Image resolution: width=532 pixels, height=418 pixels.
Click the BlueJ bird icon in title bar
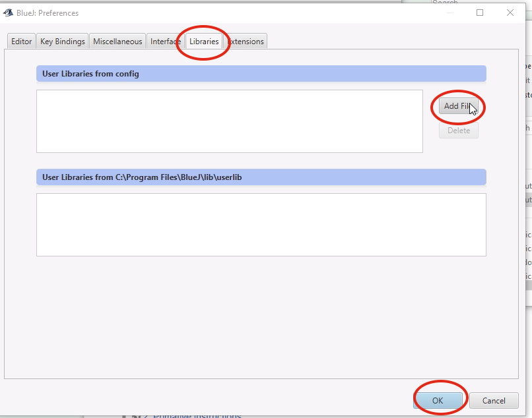[9, 12]
